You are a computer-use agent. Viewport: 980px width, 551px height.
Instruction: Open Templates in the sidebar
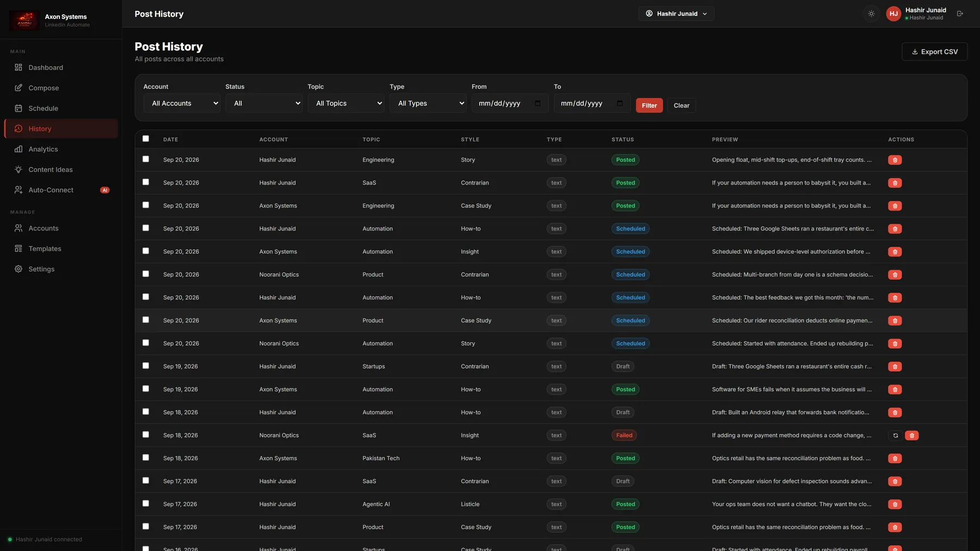coord(61,249)
